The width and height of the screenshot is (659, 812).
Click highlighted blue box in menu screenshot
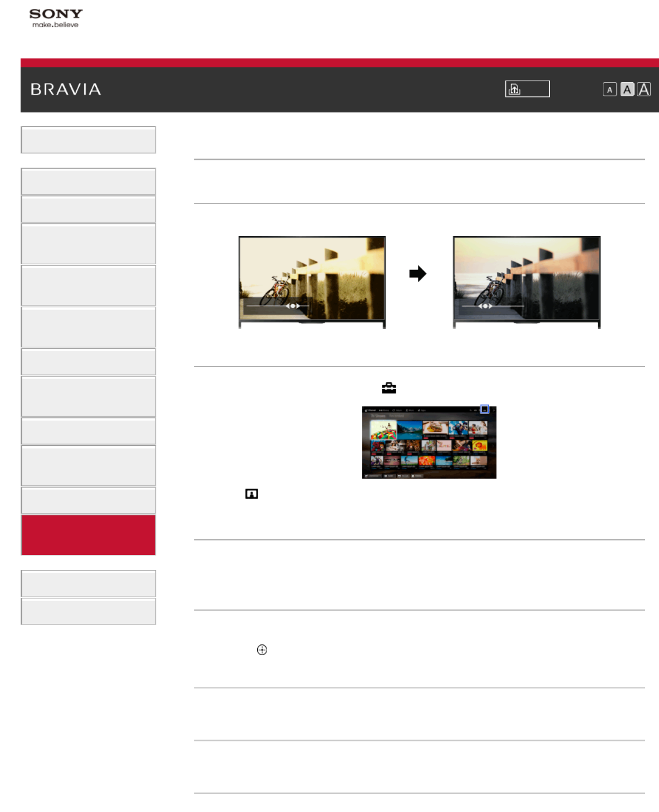click(485, 409)
